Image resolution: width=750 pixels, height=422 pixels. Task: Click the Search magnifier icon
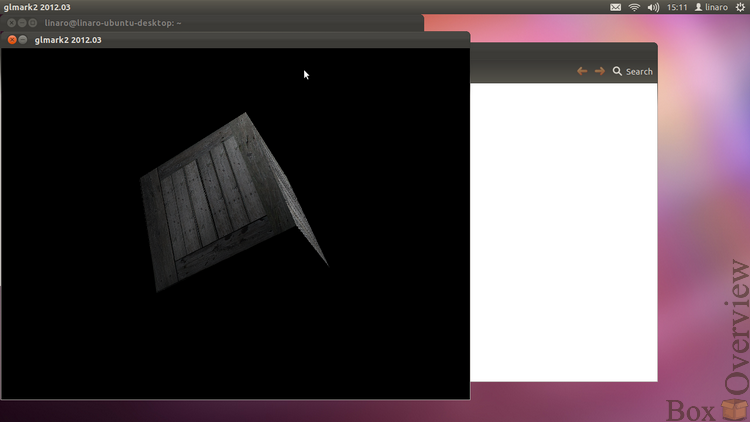[617, 71]
